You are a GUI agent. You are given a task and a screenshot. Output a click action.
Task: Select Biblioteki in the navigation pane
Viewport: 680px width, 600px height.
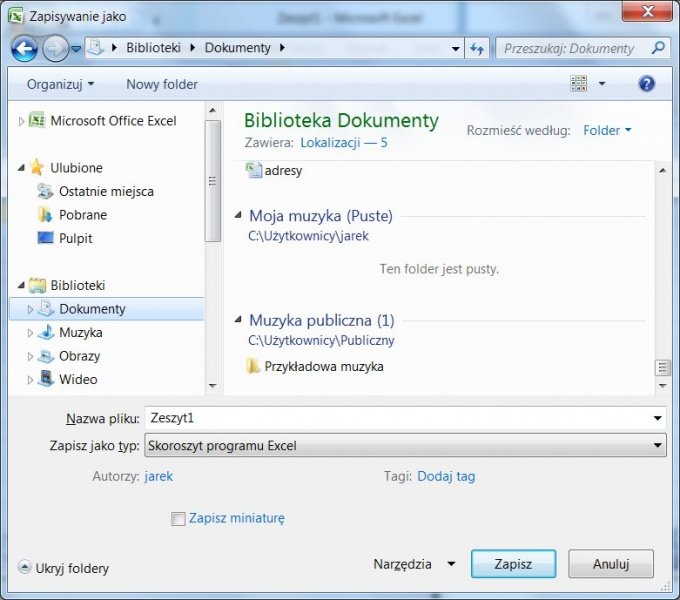click(78, 285)
